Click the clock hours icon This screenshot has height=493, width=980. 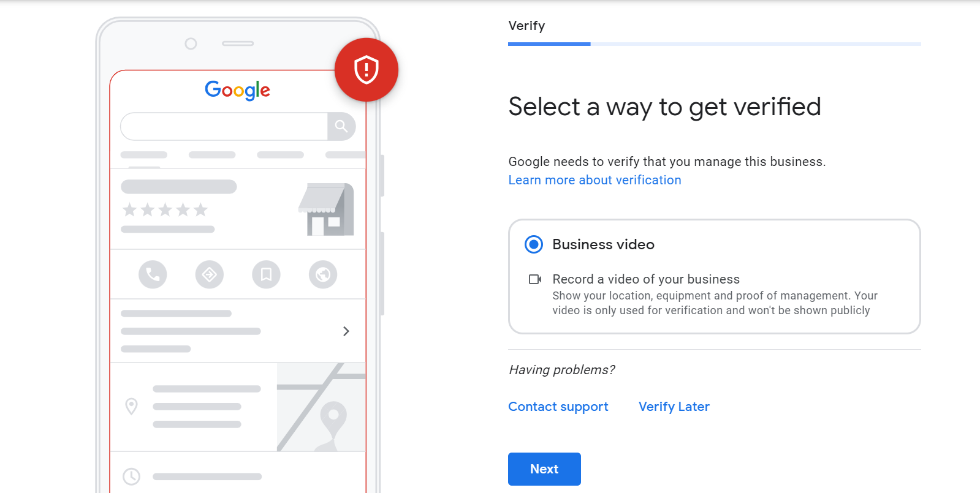(x=132, y=476)
